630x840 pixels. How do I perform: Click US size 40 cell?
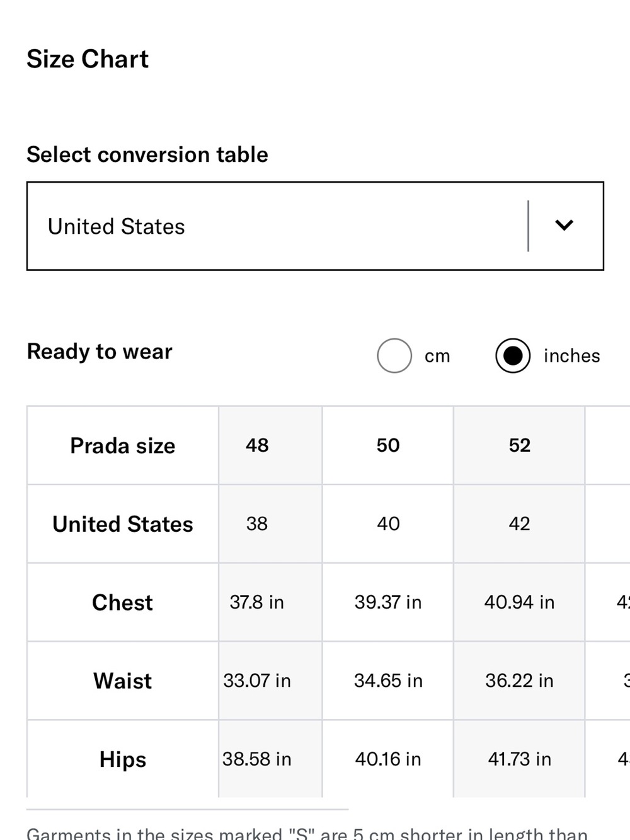tap(388, 524)
